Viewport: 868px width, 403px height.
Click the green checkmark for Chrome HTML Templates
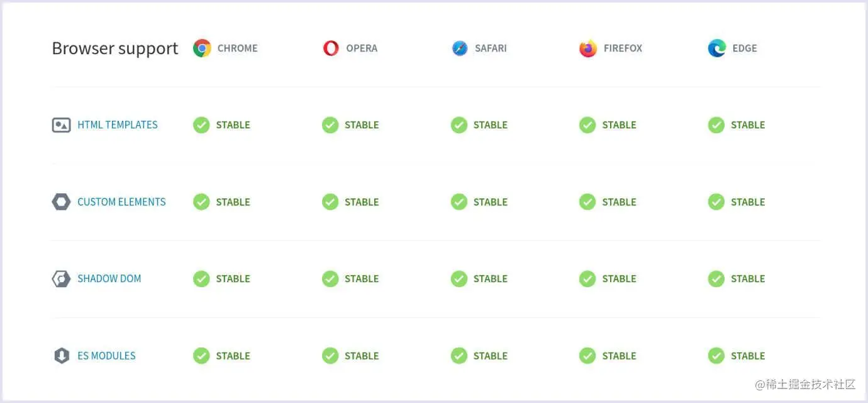201,125
